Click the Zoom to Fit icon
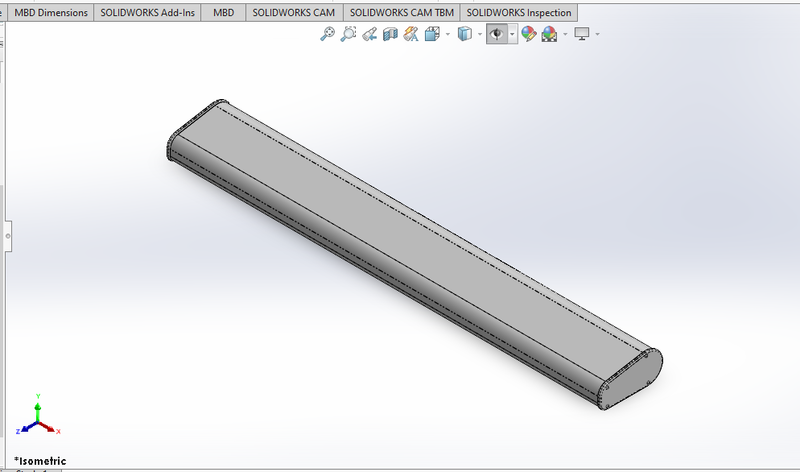 coord(327,34)
